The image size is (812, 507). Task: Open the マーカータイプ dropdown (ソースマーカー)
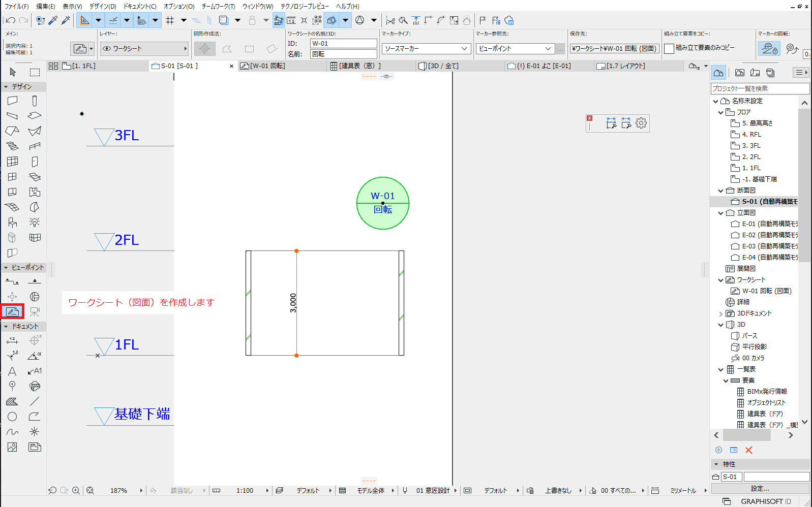coord(426,49)
